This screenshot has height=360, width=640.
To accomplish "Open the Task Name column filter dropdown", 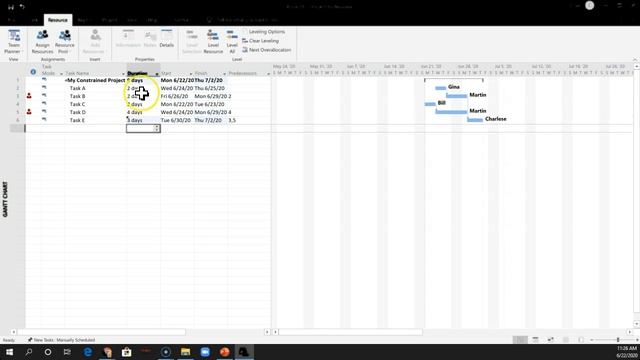I will click(123, 74).
